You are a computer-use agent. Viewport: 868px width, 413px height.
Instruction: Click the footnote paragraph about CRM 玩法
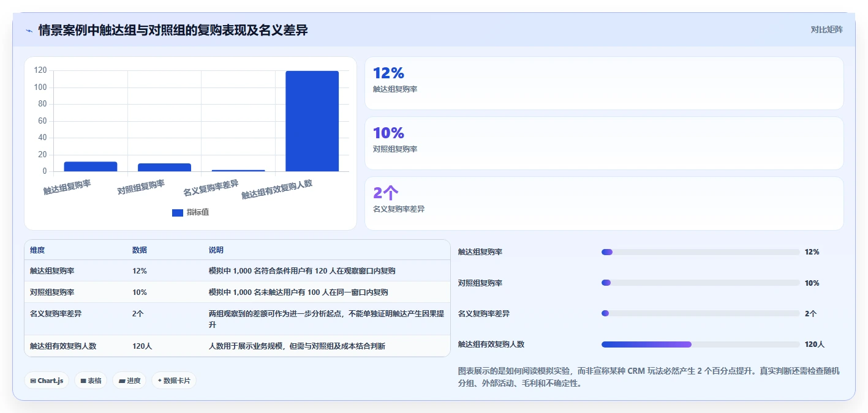click(x=651, y=378)
